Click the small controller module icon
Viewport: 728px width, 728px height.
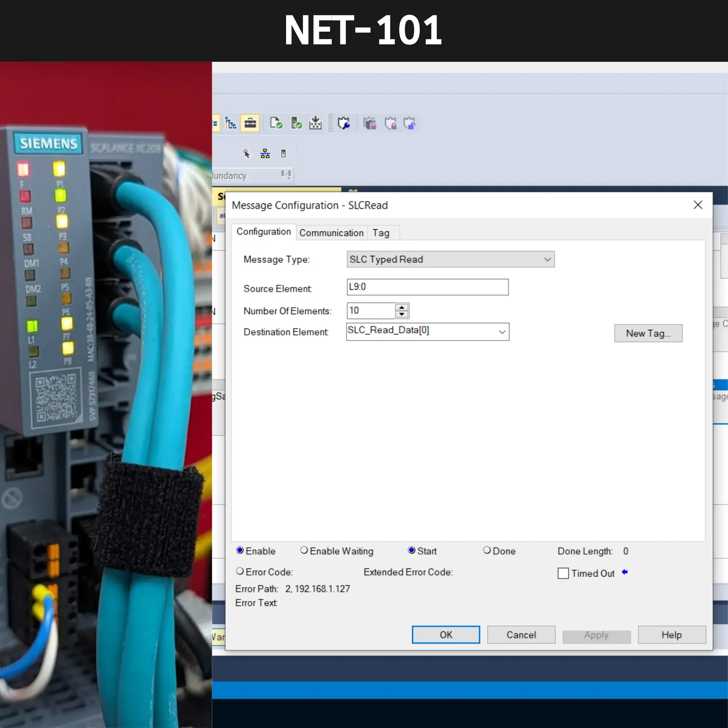pyautogui.click(x=283, y=153)
